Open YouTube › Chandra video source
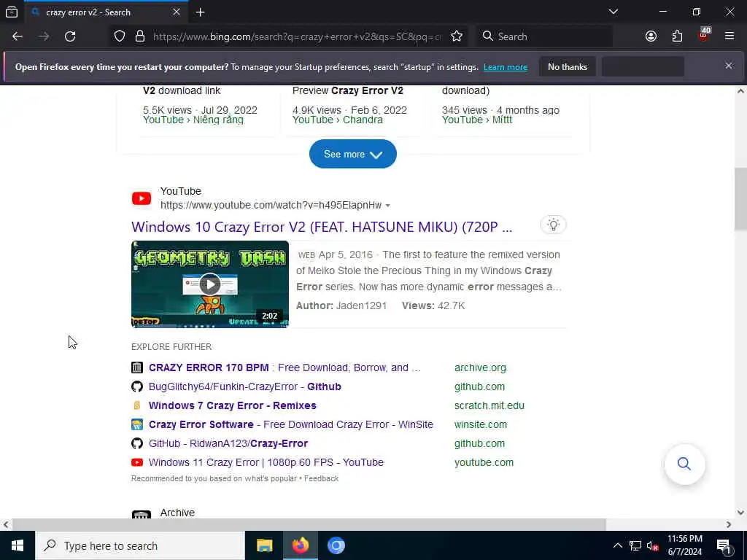The width and height of the screenshot is (747, 560). click(337, 120)
